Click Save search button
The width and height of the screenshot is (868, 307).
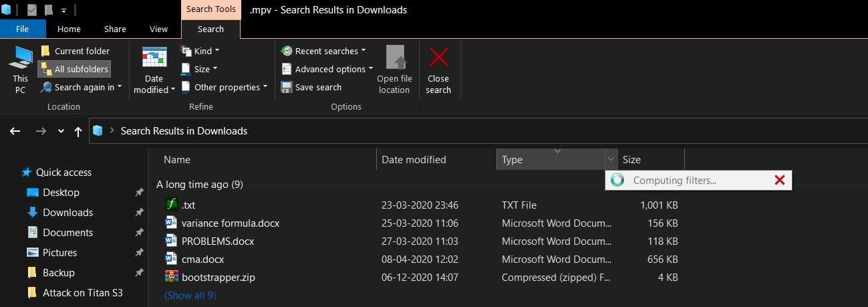tap(311, 87)
